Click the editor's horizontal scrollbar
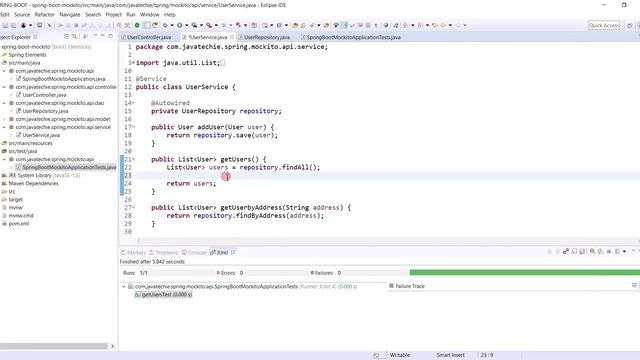Viewport: 640px width, 360px height. tap(388, 240)
